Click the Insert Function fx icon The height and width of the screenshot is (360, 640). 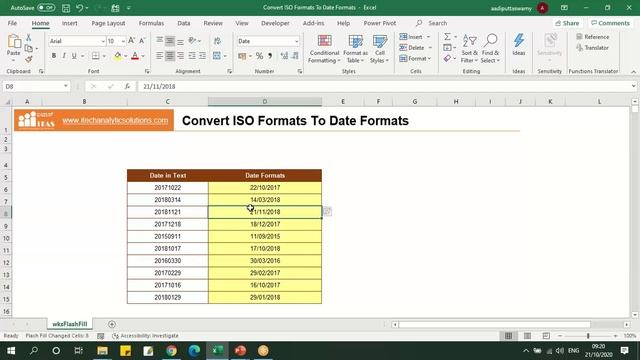127,87
